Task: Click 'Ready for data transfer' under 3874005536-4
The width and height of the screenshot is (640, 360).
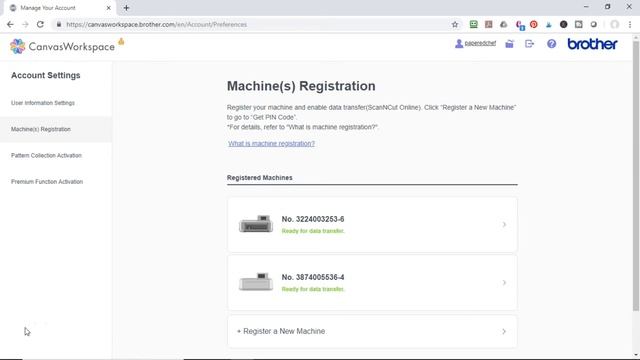Action: point(313,289)
